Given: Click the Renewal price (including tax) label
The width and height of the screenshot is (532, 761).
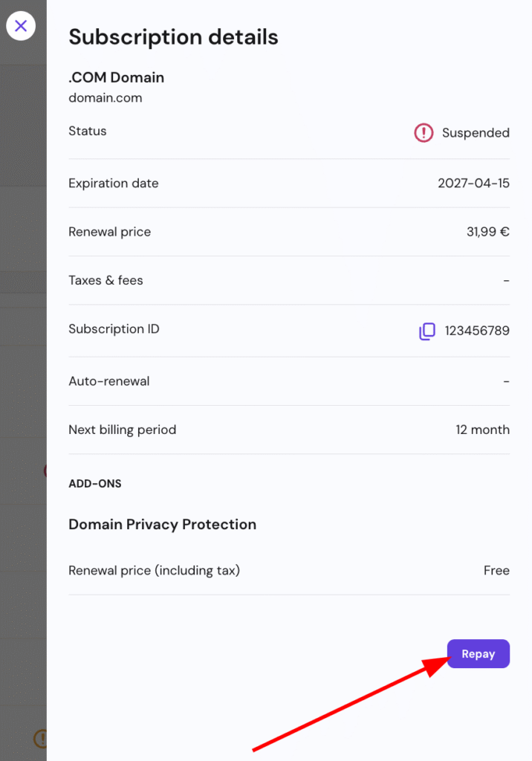Looking at the screenshot, I should coord(154,571).
